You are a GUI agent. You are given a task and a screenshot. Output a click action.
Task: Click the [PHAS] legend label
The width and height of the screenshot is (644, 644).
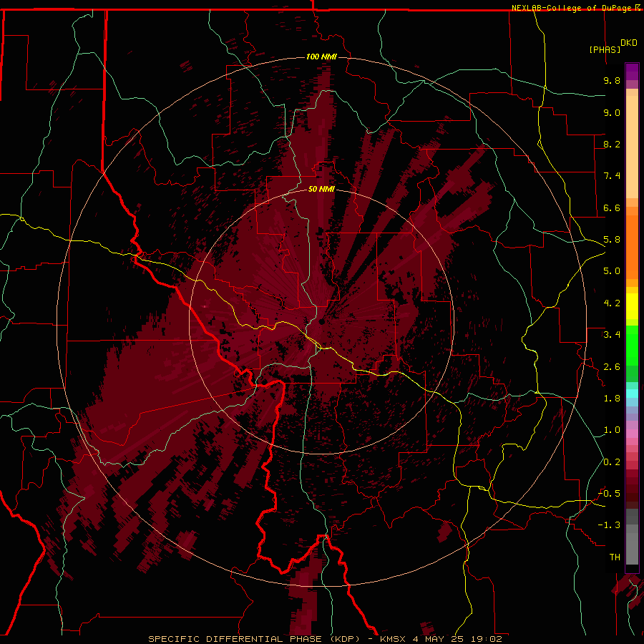pos(605,49)
